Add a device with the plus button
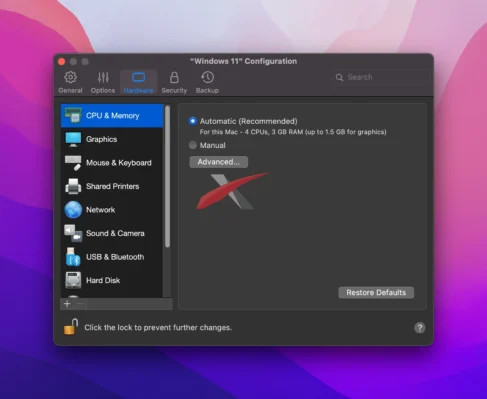The height and width of the screenshot is (399, 487). (x=67, y=304)
